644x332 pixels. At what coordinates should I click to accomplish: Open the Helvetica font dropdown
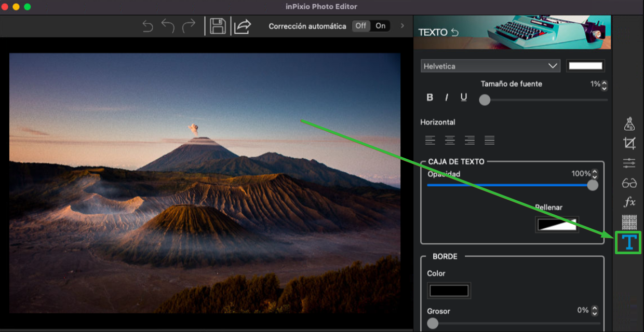[490, 66]
